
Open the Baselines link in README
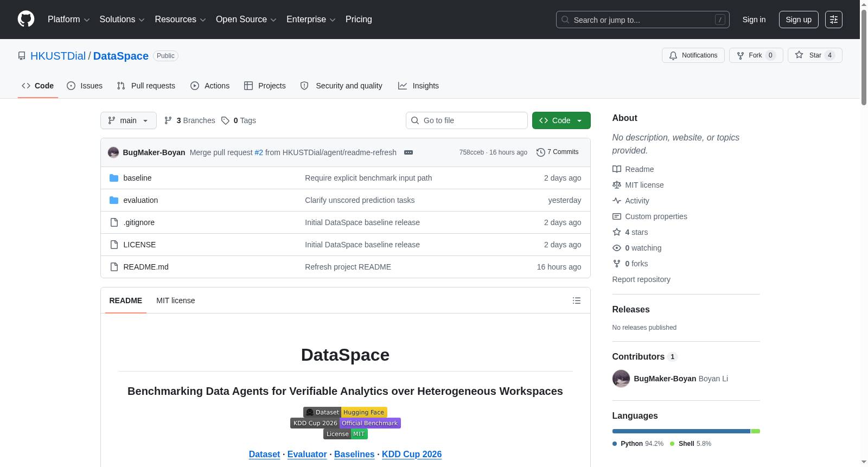tap(354, 454)
